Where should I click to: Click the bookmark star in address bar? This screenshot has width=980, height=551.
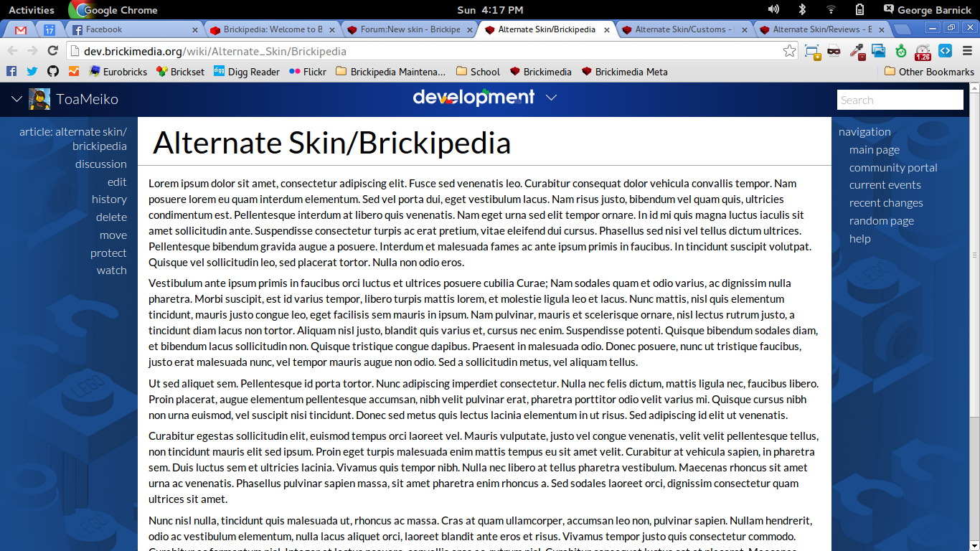coord(789,51)
